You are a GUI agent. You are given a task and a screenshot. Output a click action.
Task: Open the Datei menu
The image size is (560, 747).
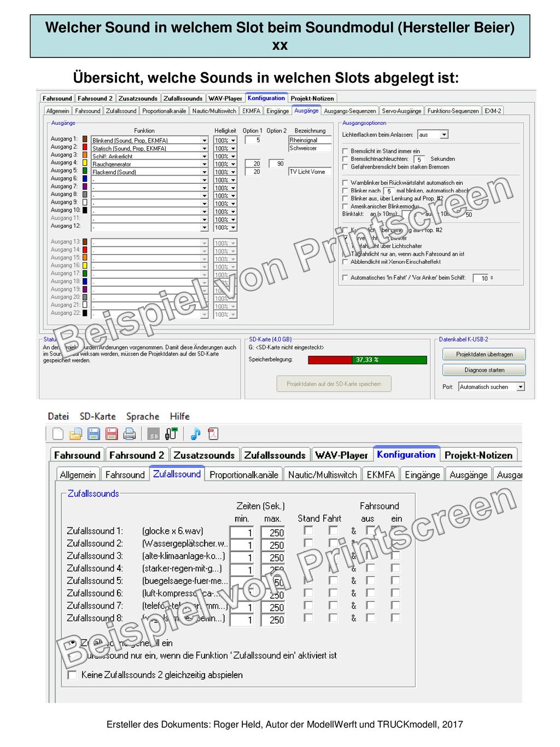[x=59, y=416]
